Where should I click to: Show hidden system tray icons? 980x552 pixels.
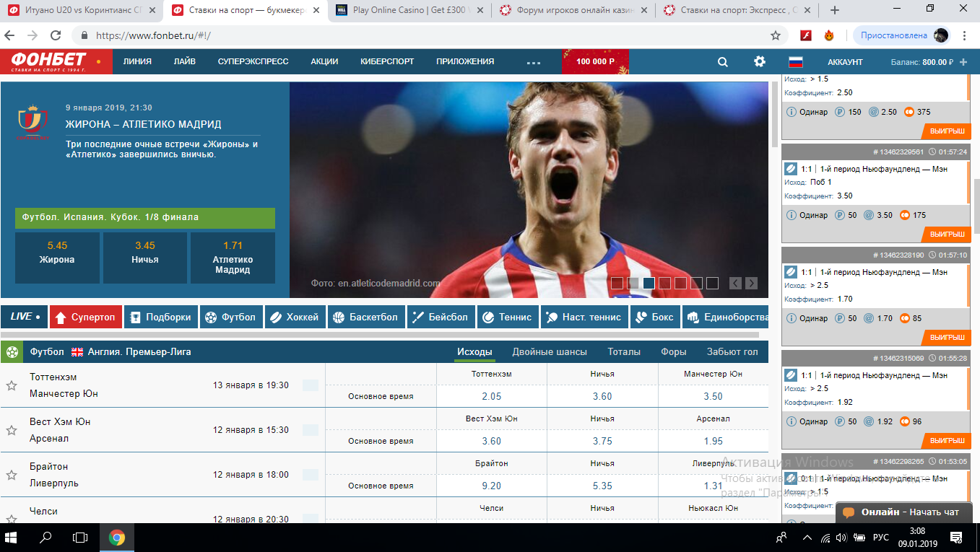[807, 538]
